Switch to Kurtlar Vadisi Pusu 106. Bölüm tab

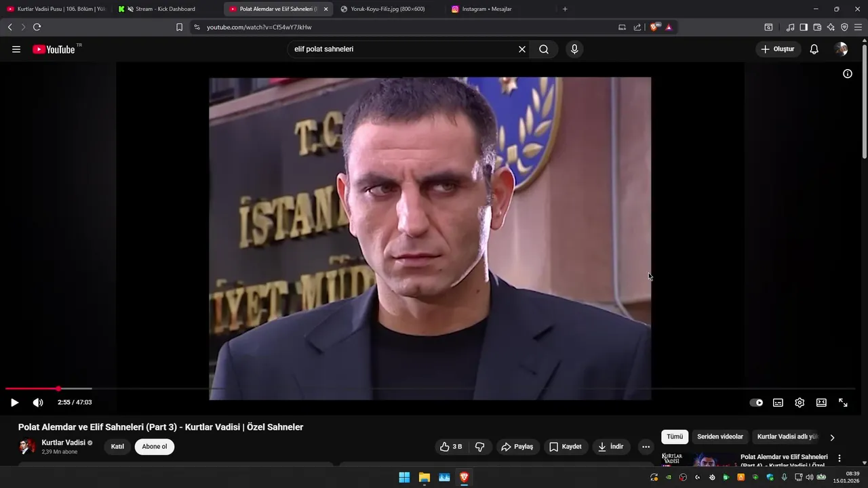click(56, 9)
